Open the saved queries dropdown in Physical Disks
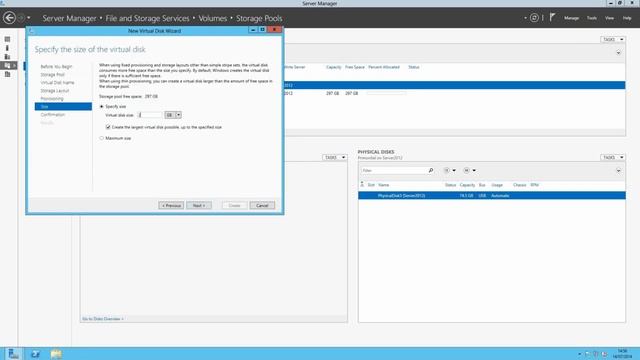Viewport: 640px width, 360px height. coord(469,171)
